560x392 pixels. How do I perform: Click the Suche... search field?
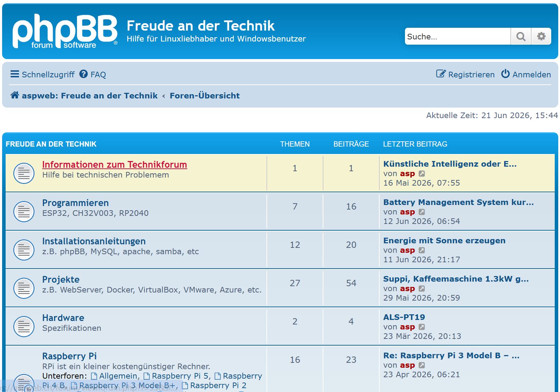pyautogui.click(x=458, y=36)
